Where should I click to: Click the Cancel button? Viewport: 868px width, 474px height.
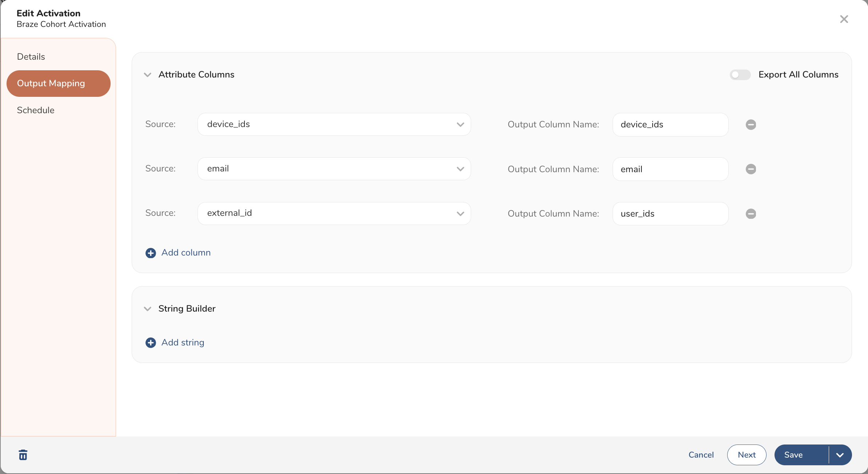tap(701, 455)
